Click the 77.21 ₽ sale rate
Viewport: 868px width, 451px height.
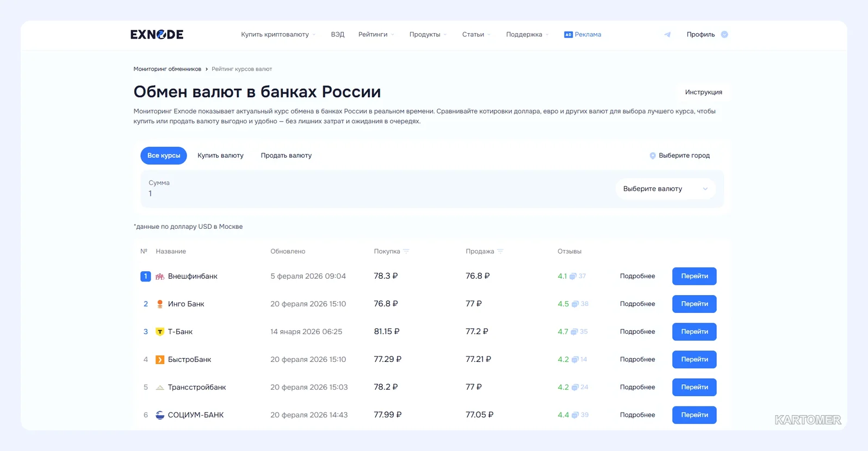pos(479,359)
